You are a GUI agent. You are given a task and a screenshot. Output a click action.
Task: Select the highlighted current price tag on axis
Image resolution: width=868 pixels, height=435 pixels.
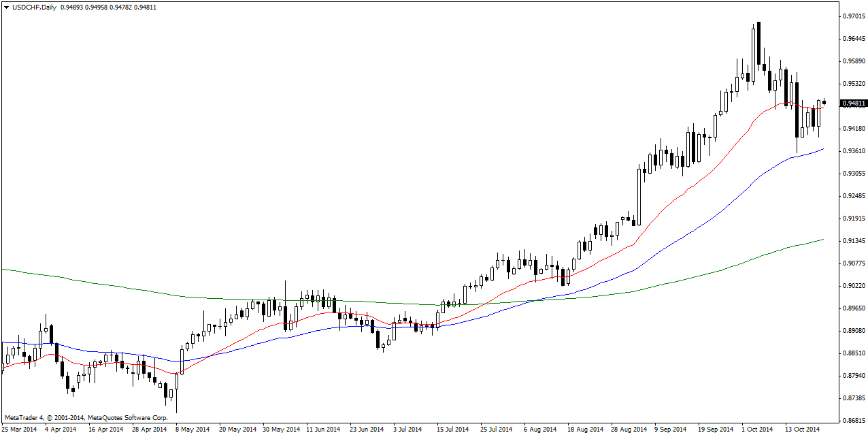coord(854,103)
